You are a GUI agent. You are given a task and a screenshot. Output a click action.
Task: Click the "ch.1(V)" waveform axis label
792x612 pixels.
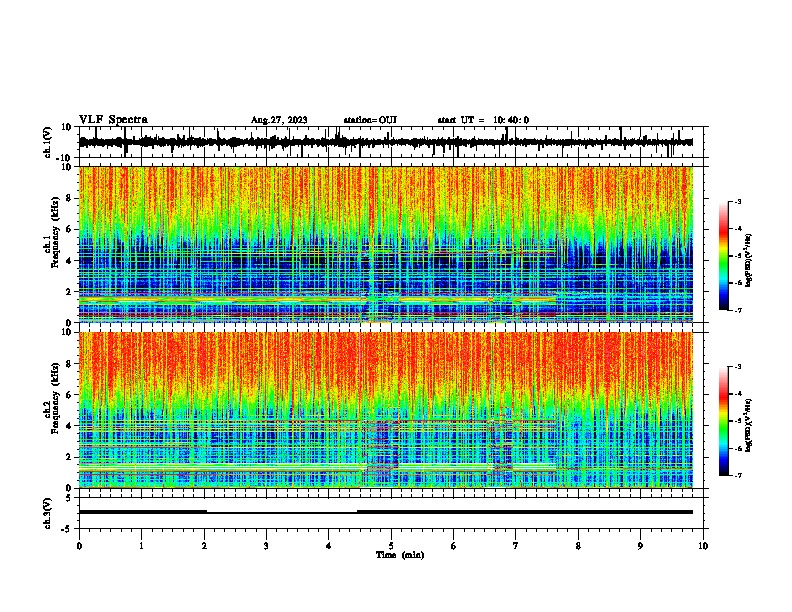(48, 142)
